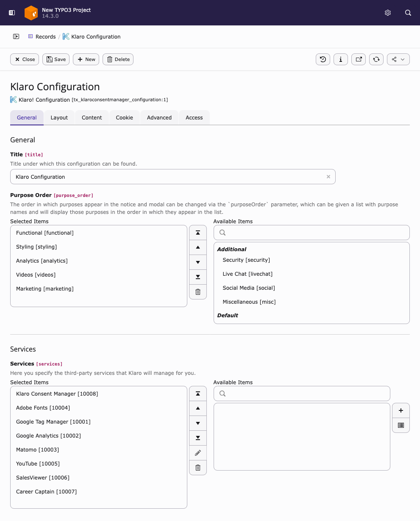Open the settings gear in top bar
Screen dimensions: 420x521
pyautogui.click(x=388, y=13)
